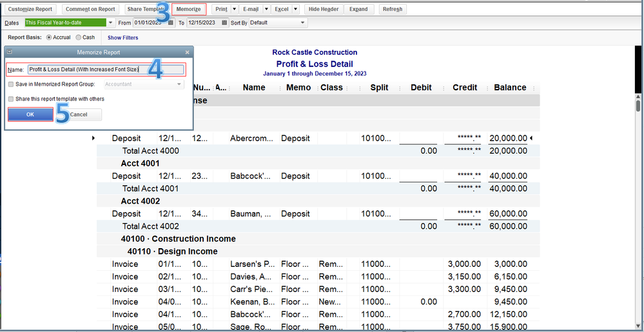The width and height of the screenshot is (644, 332).
Task: Click the column handle right of Balance header
Action: tap(534, 88)
